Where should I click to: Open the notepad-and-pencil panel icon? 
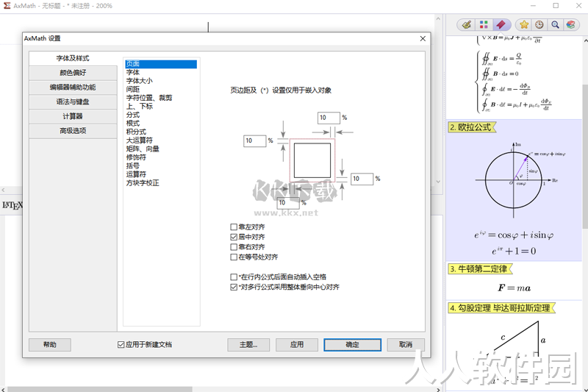point(467,25)
